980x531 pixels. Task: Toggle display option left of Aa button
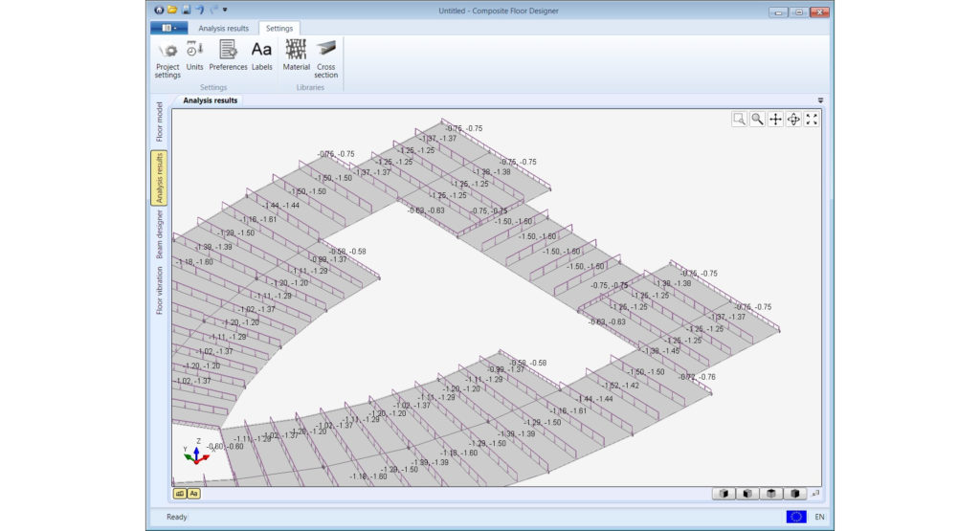click(x=180, y=494)
